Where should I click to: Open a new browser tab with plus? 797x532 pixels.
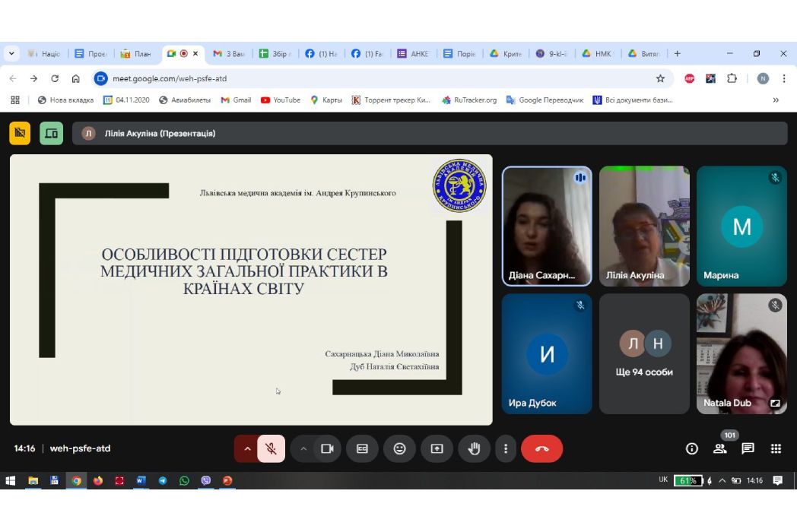(677, 53)
